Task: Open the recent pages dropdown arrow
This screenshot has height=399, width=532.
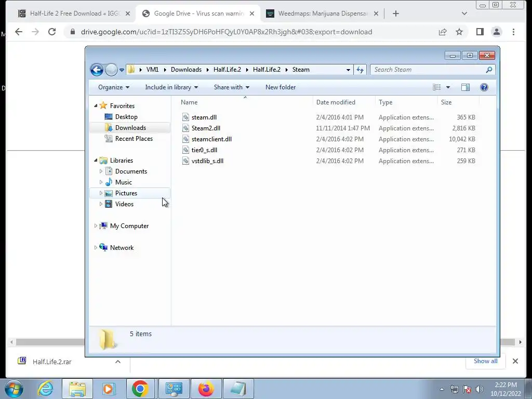Action: 122,70
